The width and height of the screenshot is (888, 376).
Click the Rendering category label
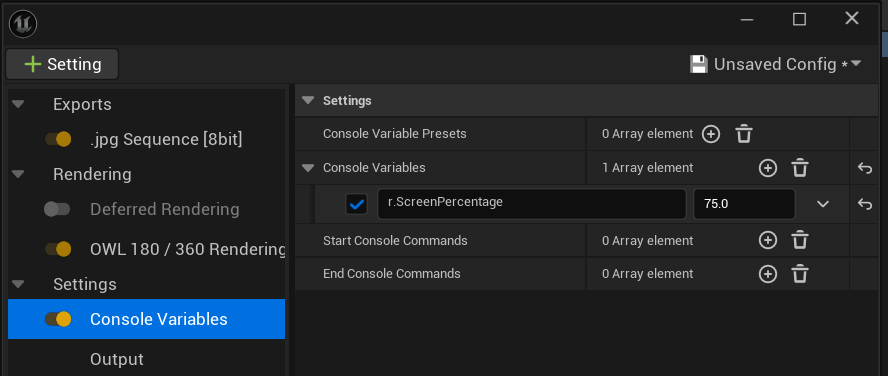[x=92, y=174]
